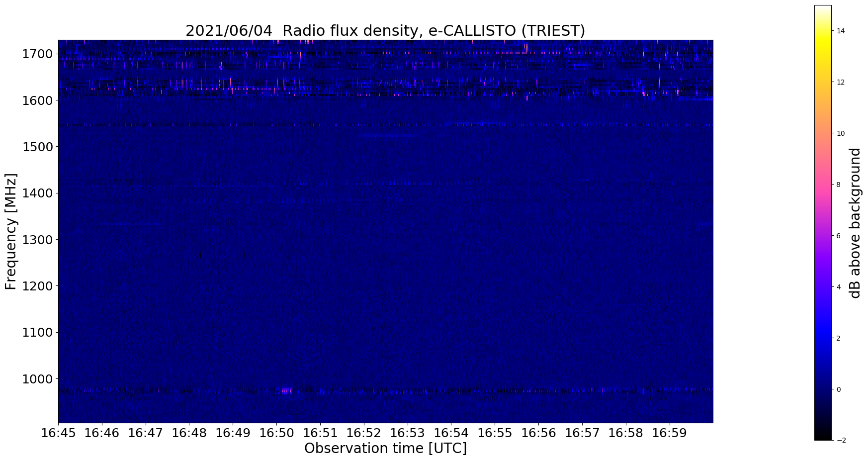868x461 pixels.
Task: Click the 16:59 time tick label
Action: coord(669,433)
